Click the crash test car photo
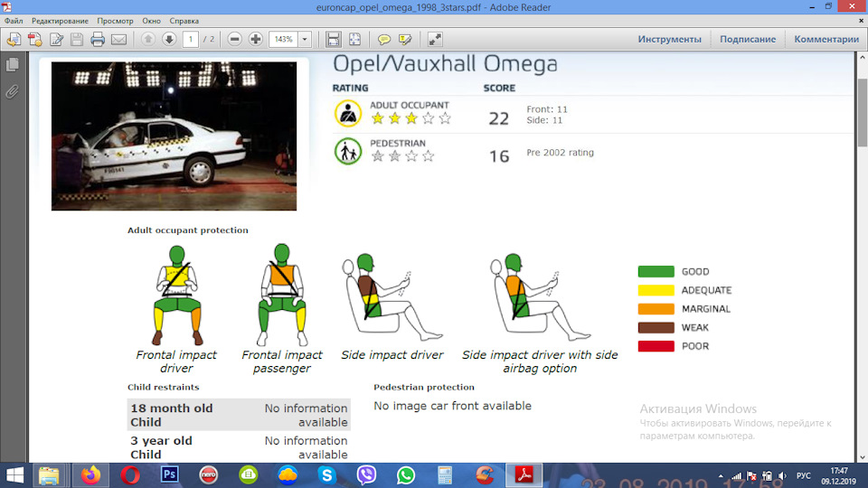The width and height of the screenshot is (868, 488). pyautogui.click(x=174, y=136)
